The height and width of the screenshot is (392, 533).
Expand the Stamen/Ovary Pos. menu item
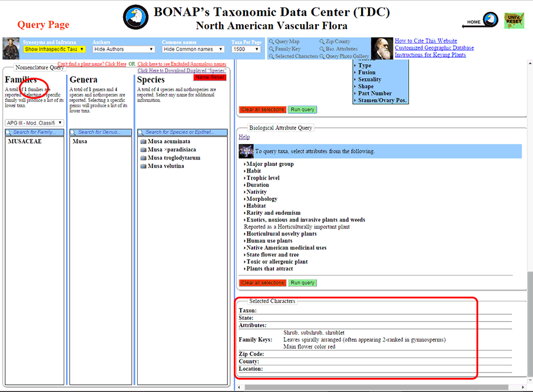click(x=380, y=101)
